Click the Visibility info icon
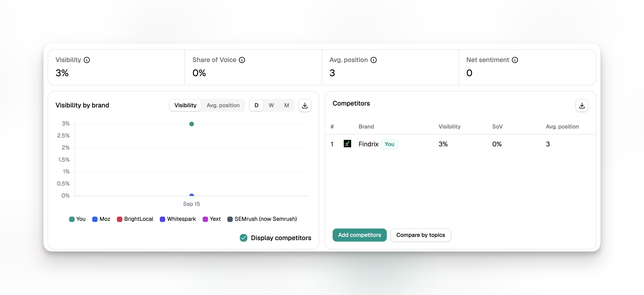This screenshot has width=644, height=295. [87, 60]
